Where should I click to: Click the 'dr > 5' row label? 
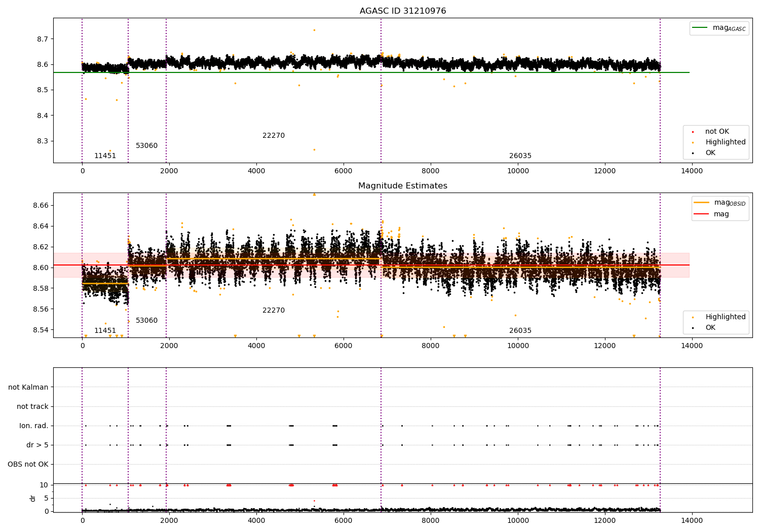[37, 445]
